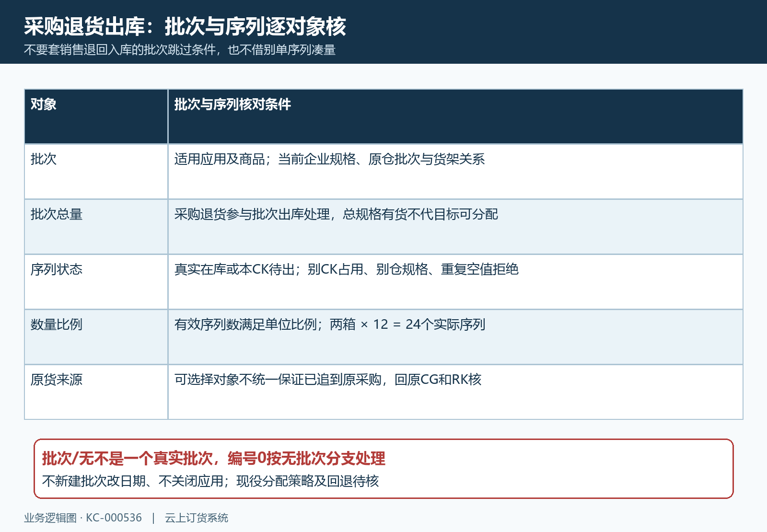Image resolution: width=767 pixels, height=532 pixels.
Task: Click footer text 云上订货系统
Action: pyautogui.click(x=197, y=518)
